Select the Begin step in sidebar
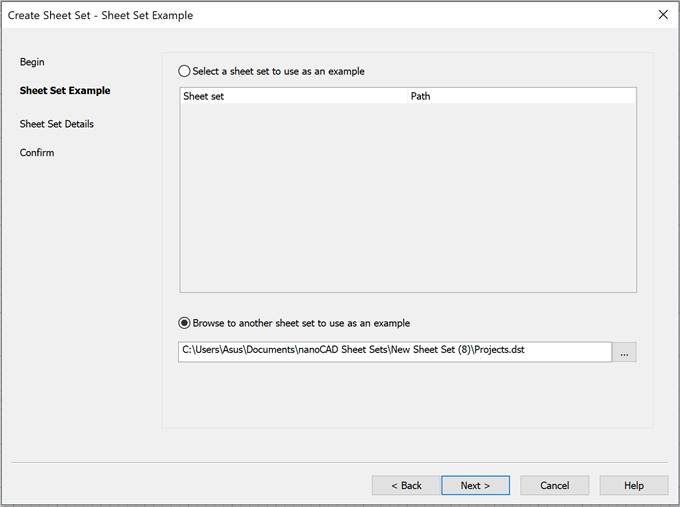 pos(32,62)
